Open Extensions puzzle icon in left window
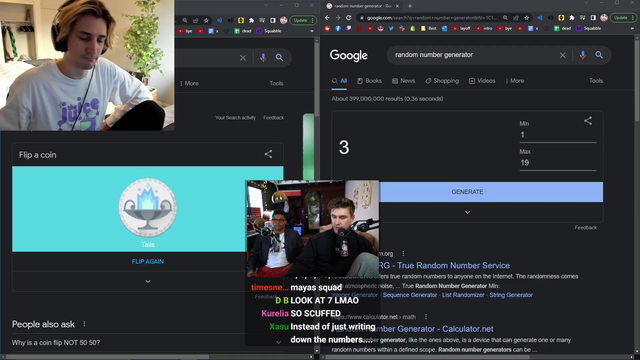640x360 pixels. pyautogui.click(x=251, y=20)
